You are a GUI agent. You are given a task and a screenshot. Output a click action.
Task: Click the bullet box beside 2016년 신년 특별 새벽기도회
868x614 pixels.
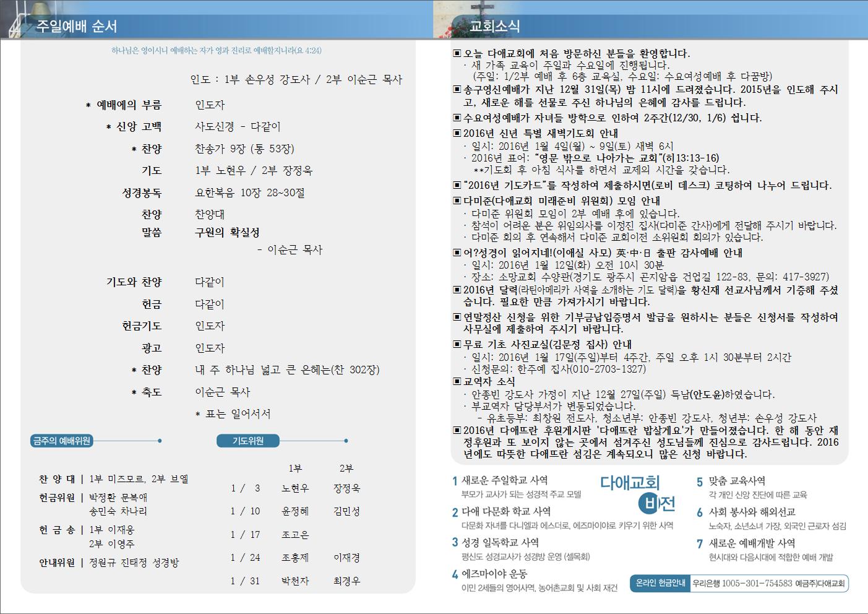[457, 133]
